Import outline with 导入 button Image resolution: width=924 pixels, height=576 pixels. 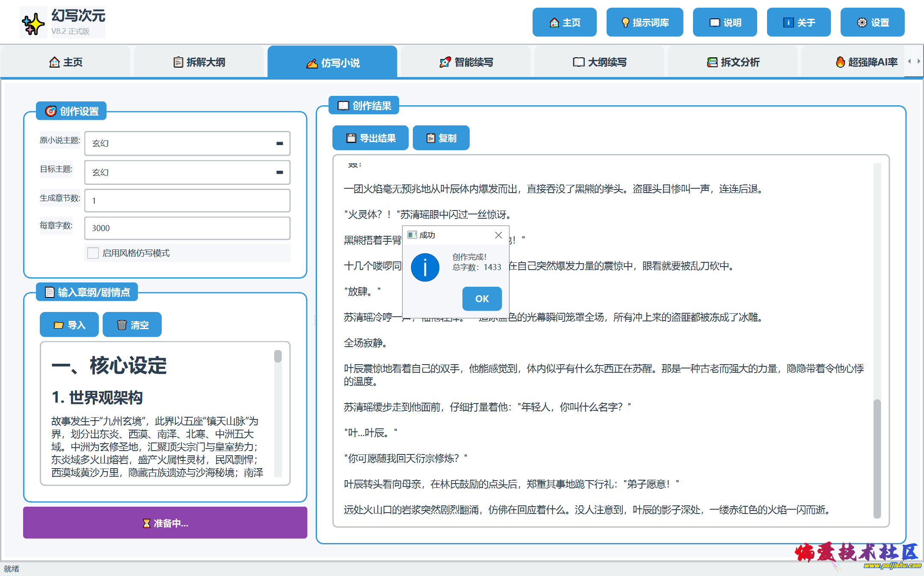(69, 324)
